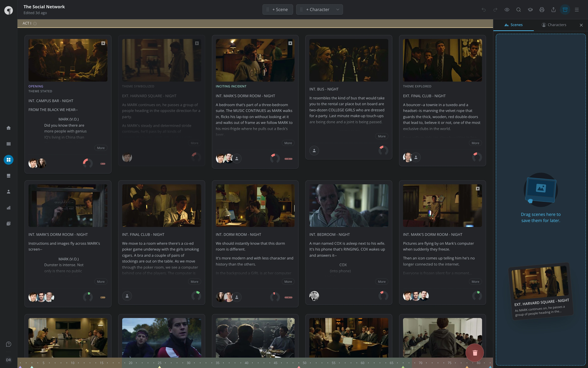The image size is (588, 368).
Task: Expand More on INT. FINAL CLUB card
Action: (x=194, y=282)
